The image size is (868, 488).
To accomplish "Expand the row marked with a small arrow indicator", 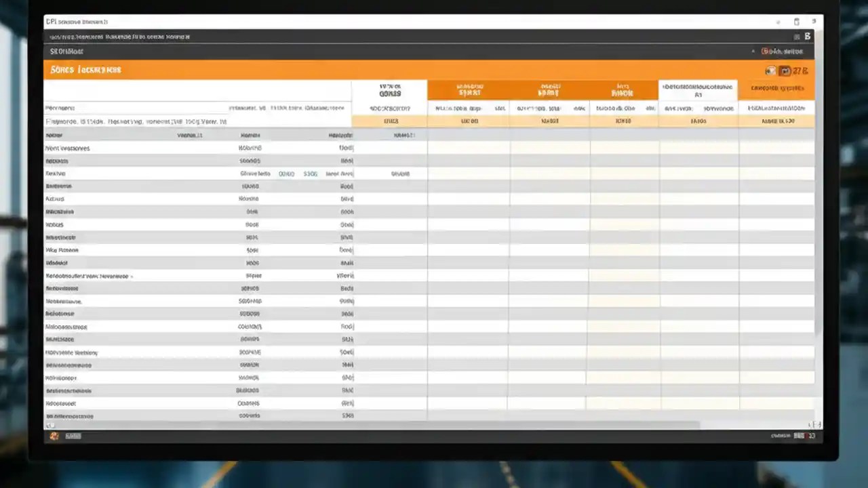I will [131, 276].
